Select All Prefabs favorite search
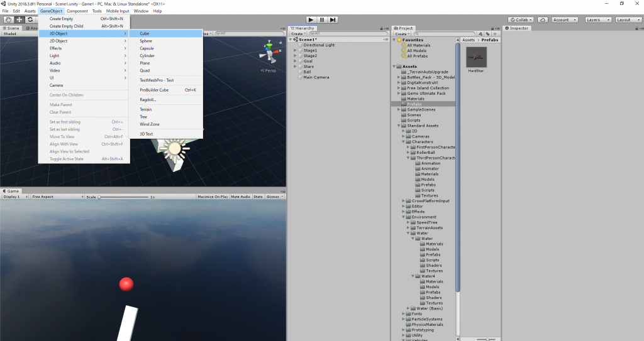644x341 pixels. [418, 56]
